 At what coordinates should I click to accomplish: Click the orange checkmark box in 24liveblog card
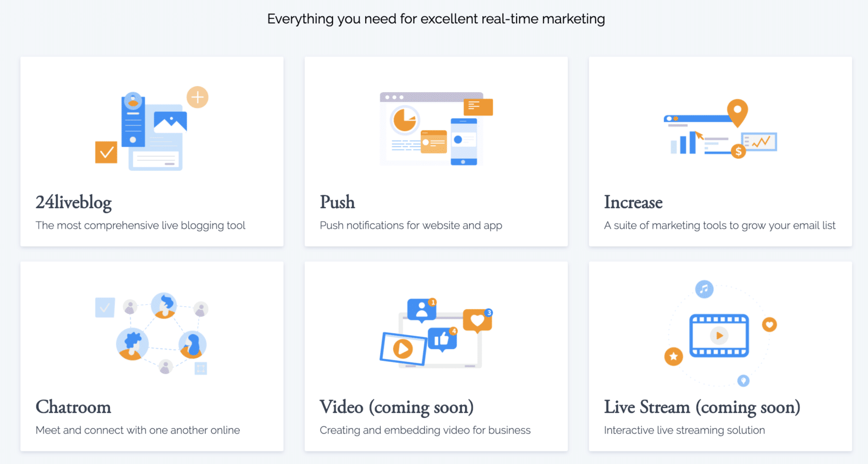106,152
